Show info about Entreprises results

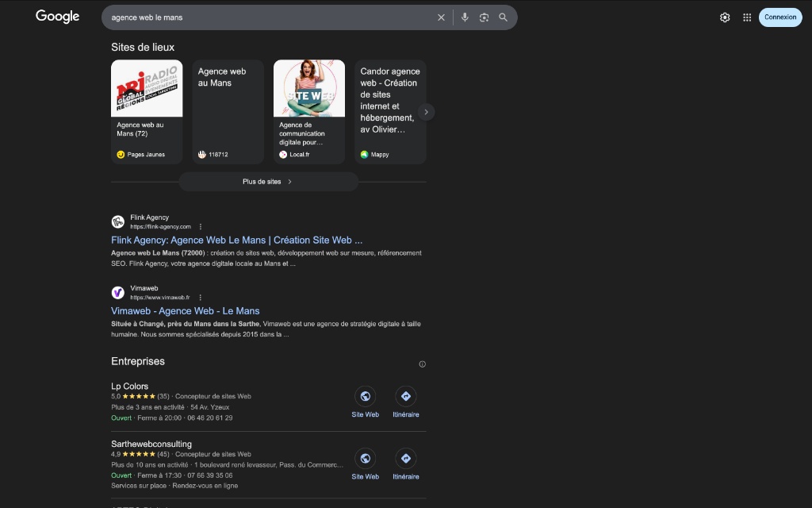[422, 364]
